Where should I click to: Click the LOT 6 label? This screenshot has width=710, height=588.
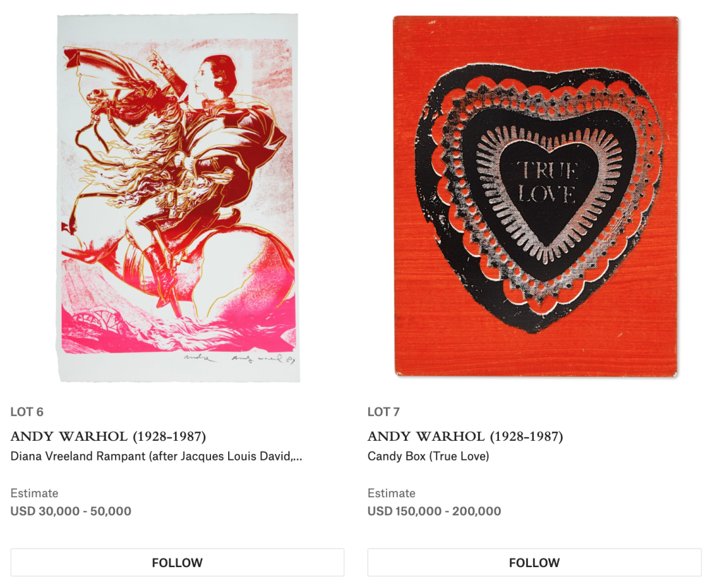click(27, 412)
